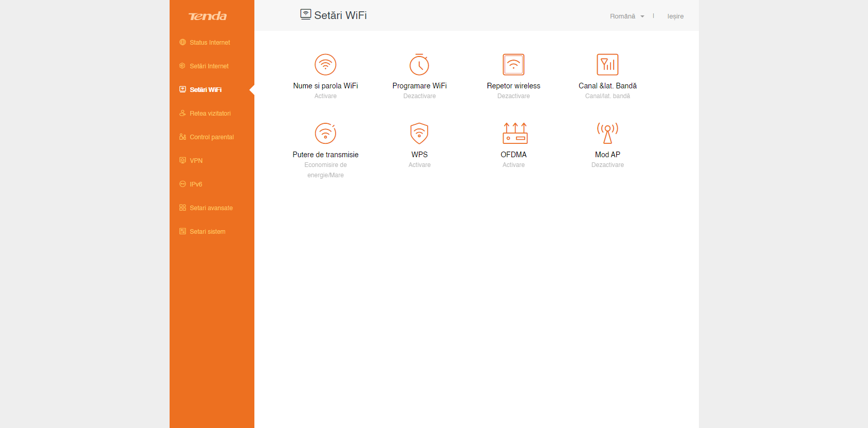Expand the Română language dropdown
The image size is (868, 428).
point(622,16)
